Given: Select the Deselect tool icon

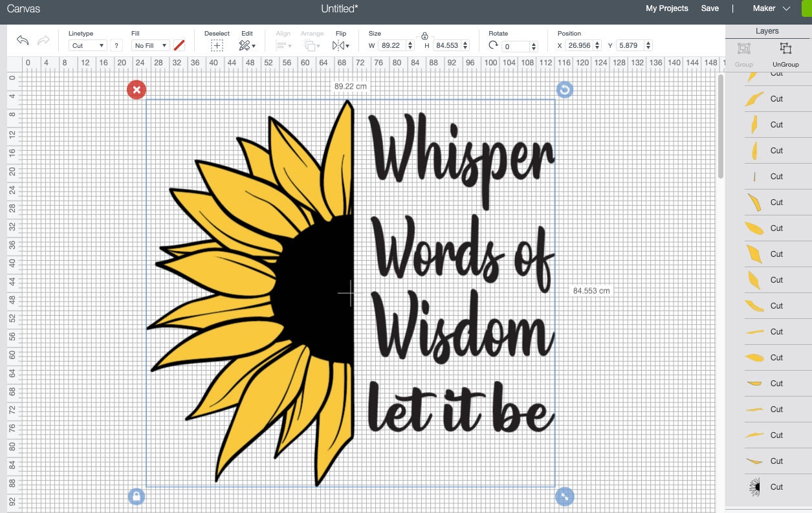Looking at the screenshot, I should [x=217, y=44].
